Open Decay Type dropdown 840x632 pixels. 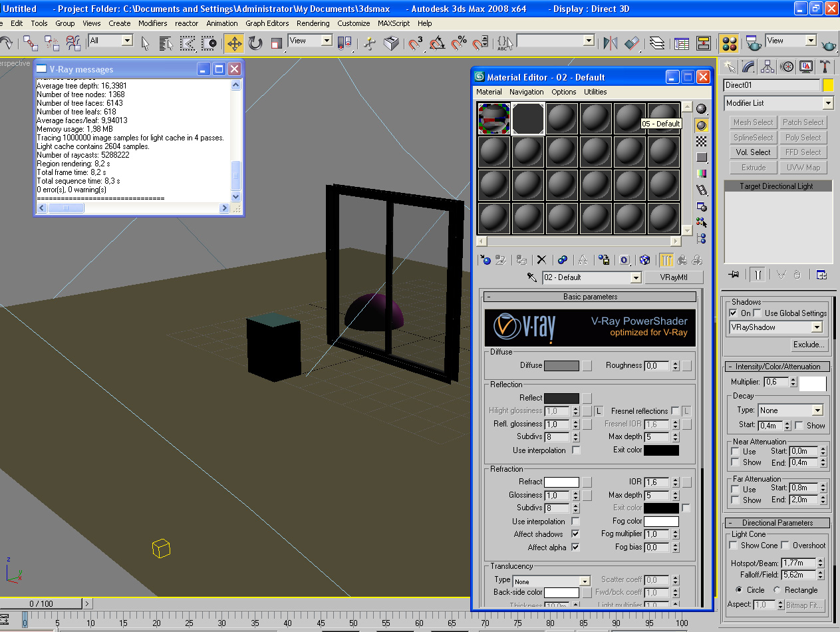tap(791, 410)
